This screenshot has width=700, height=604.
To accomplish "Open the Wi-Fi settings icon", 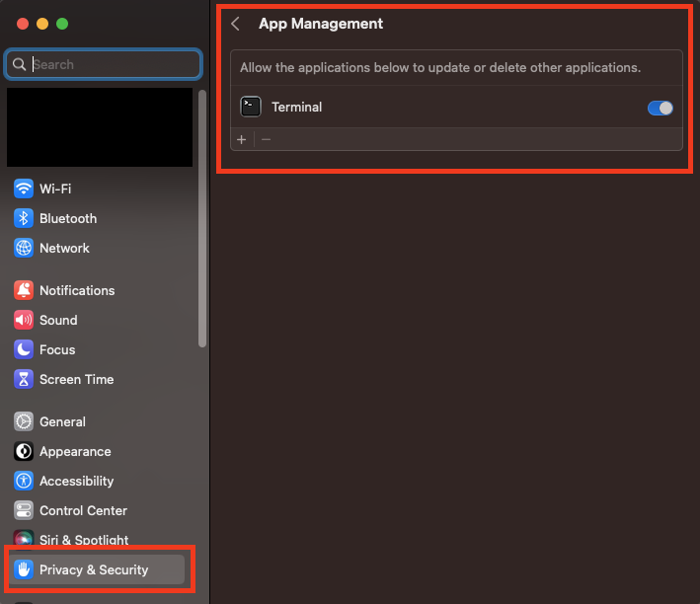I will point(24,189).
